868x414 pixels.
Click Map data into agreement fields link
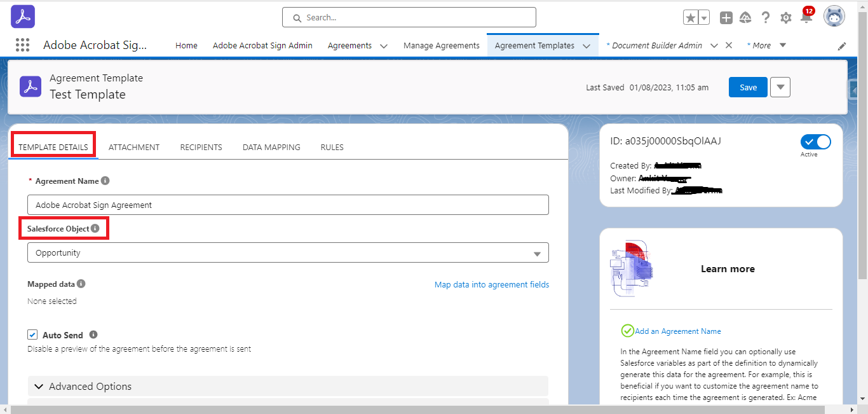(x=492, y=284)
